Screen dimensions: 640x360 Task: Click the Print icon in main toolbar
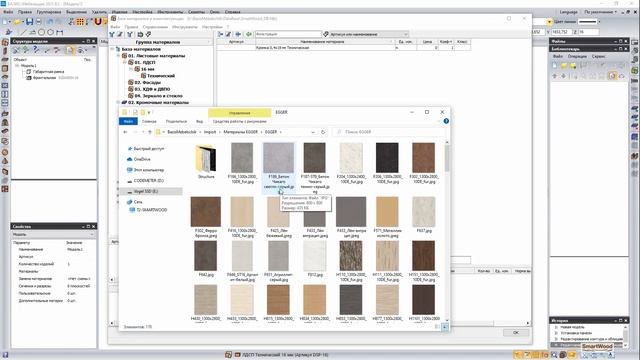(39, 22)
